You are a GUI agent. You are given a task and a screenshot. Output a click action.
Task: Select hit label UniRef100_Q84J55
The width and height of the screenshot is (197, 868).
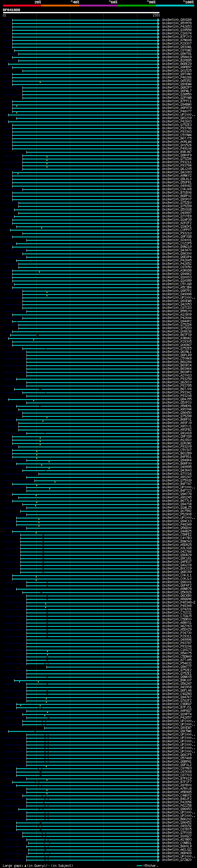coord(177,399)
